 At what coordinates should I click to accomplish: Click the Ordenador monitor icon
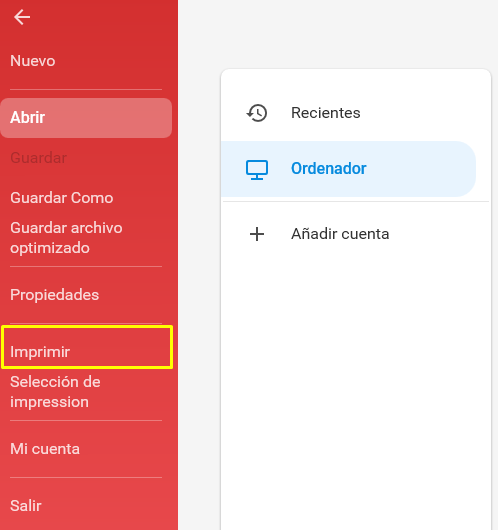click(x=257, y=169)
